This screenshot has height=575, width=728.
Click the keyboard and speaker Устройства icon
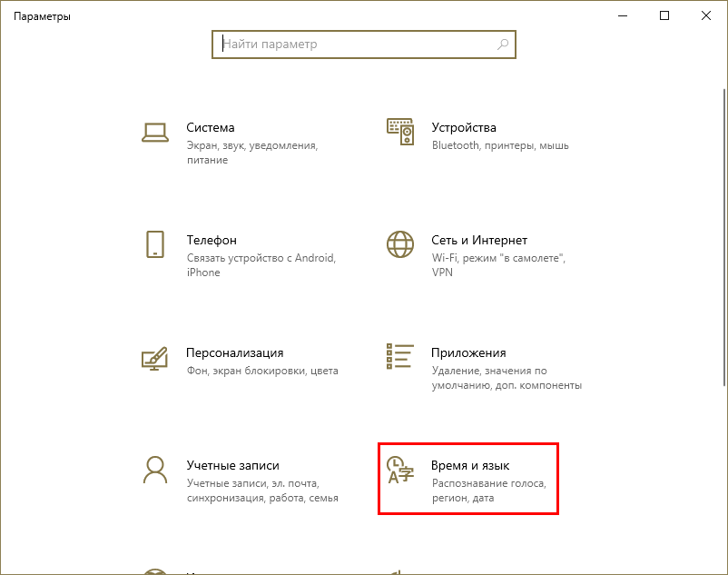[400, 132]
